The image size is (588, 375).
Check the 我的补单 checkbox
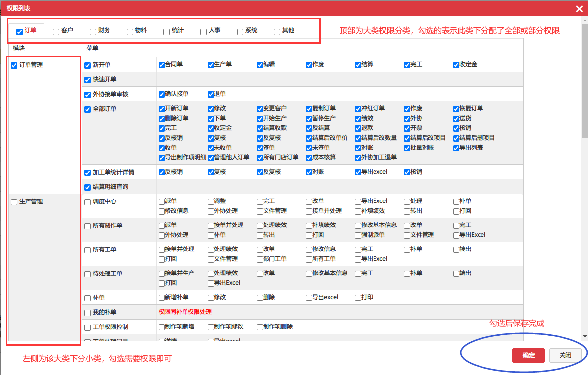(87, 313)
